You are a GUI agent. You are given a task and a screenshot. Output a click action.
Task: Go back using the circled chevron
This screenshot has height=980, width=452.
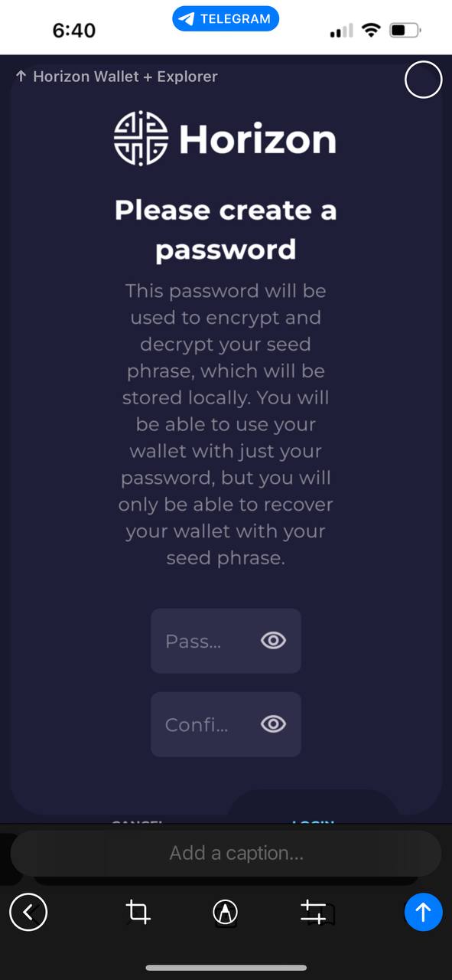tap(28, 912)
